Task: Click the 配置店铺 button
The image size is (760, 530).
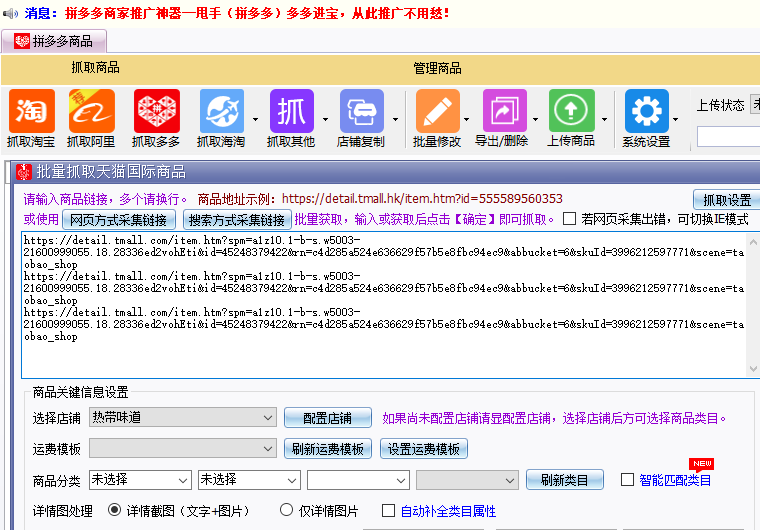Action: (328, 418)
